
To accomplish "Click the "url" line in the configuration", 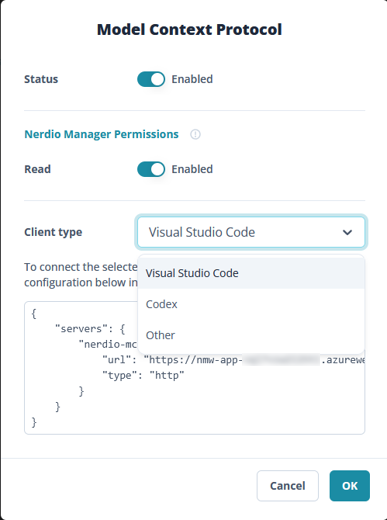I will pyautogui.click(x=233, y=360).
